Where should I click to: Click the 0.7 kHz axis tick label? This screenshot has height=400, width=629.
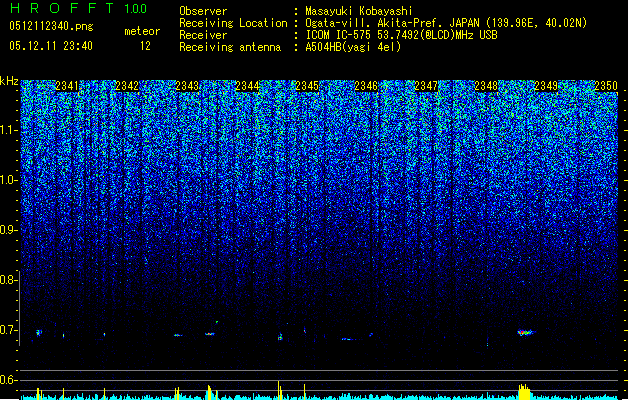[8, 330]
